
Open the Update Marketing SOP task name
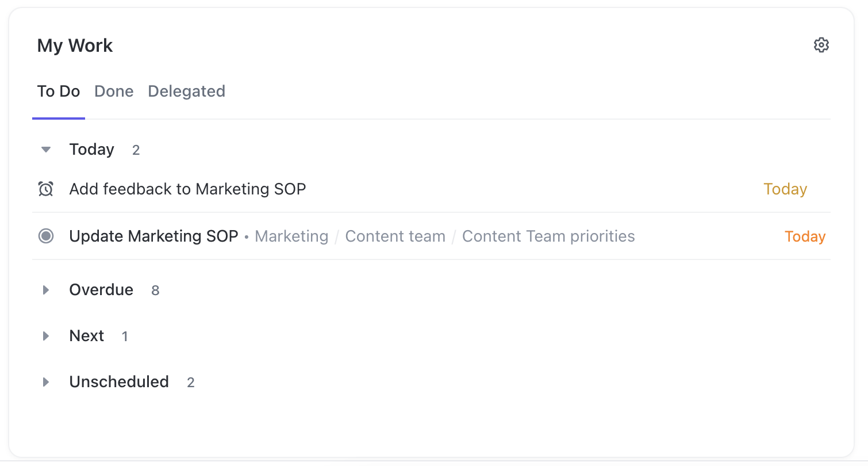[x=153, y=236]
